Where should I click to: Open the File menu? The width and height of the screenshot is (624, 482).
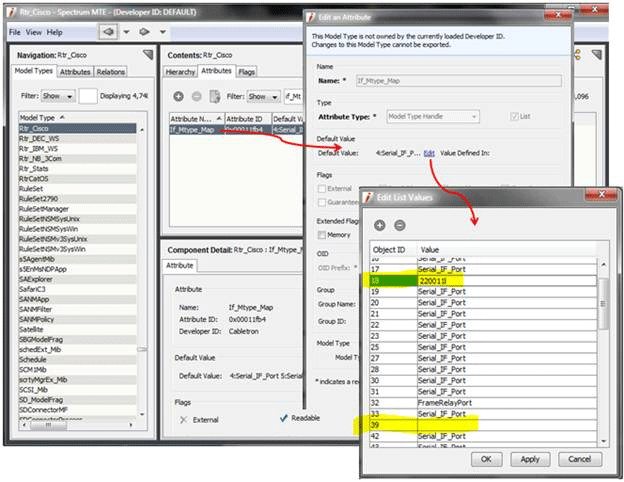[16, 32]
